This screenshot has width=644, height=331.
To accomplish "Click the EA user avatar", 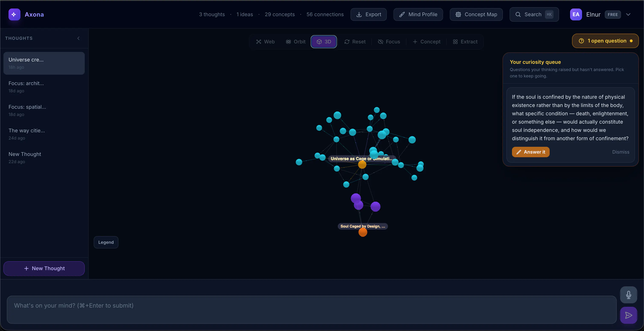I will 576,14.
